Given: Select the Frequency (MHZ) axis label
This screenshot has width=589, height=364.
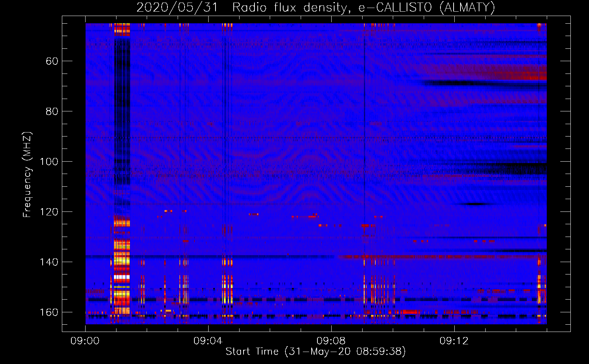Looking at the screenshot, I should coord(27,174).
